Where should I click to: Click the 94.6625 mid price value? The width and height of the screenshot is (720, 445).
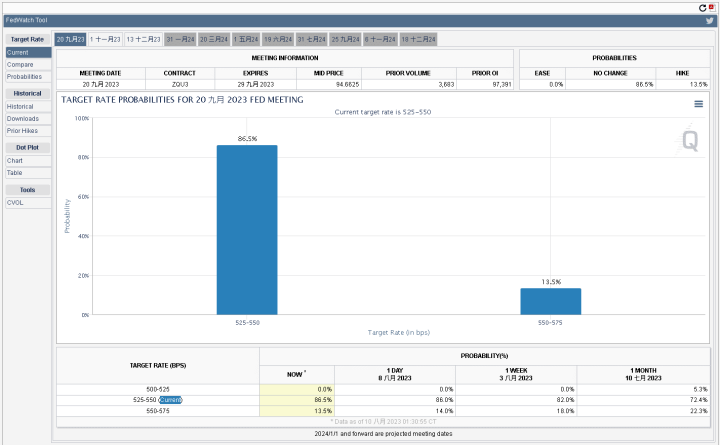tap(347, 84)
